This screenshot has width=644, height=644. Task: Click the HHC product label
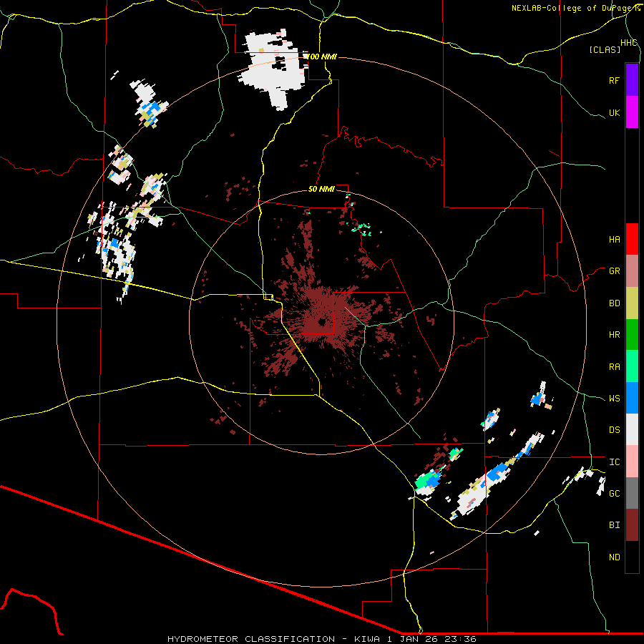(628, 43)
